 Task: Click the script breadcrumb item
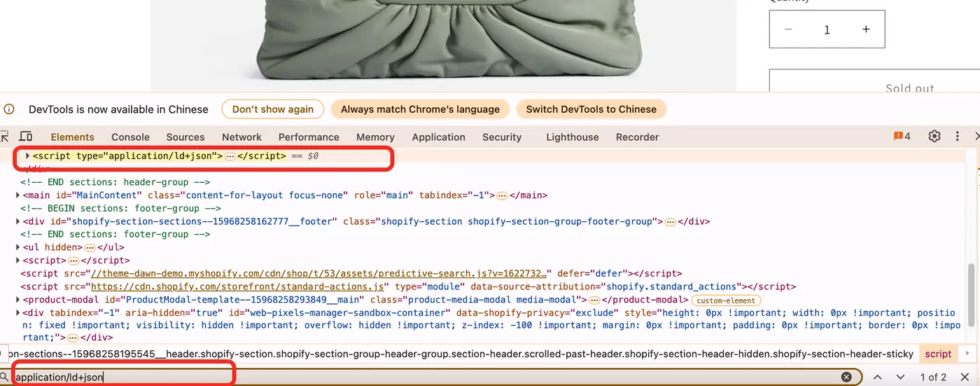tap(938, 354)
